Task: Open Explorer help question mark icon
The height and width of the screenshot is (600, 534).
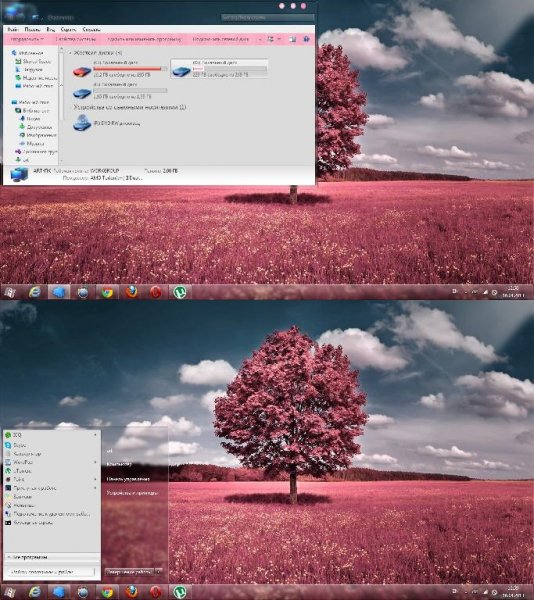Action: point(306,39)
